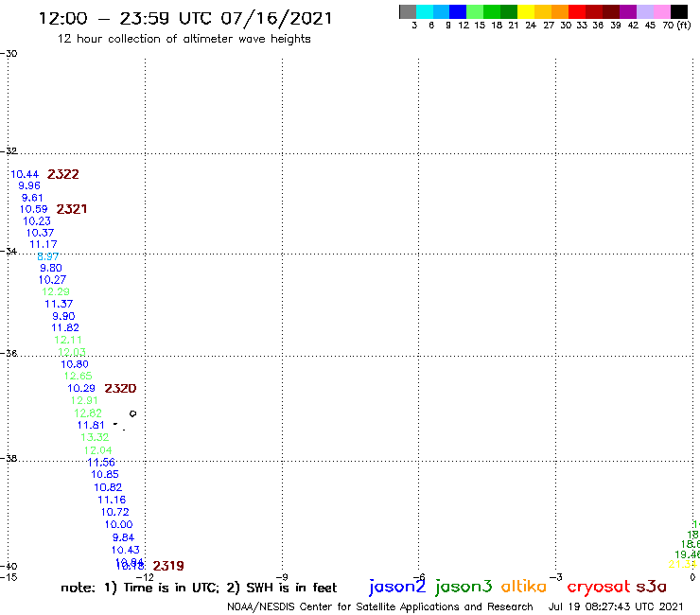Click the time stamp 2321
This screenshot has width=700, height=615.
click(x=72, y=209)
